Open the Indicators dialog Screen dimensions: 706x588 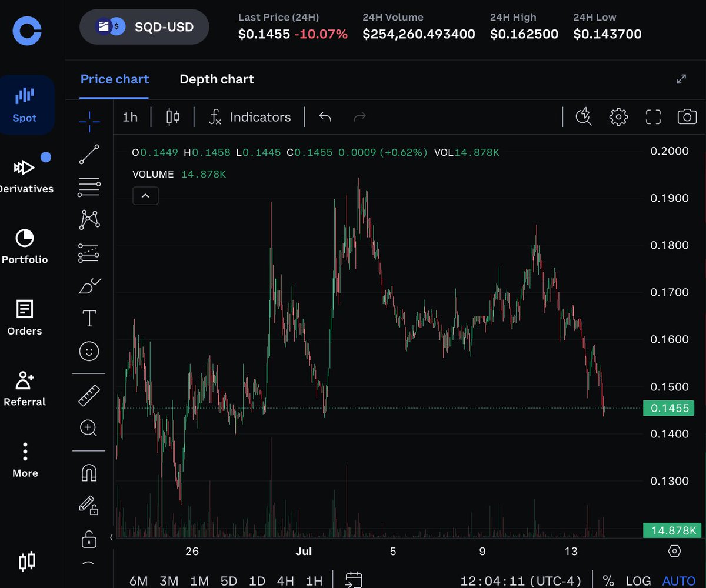pyautogui.click(x=249, y=117)
